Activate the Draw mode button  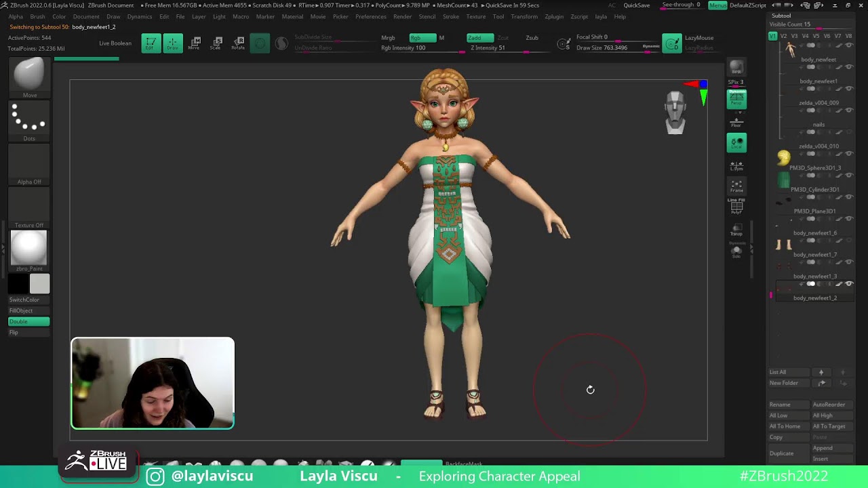pyautogui.click(x=173, y=43)
